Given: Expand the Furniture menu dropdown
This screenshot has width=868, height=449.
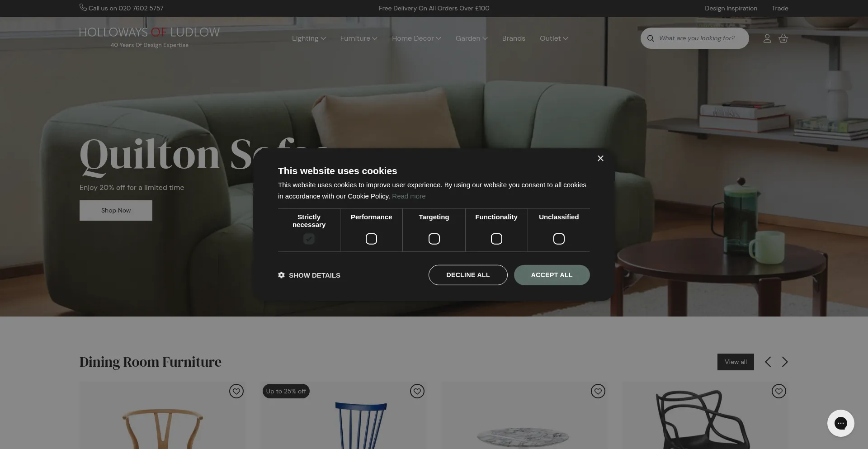Looking at the screenshot, I should coord(359,38).
